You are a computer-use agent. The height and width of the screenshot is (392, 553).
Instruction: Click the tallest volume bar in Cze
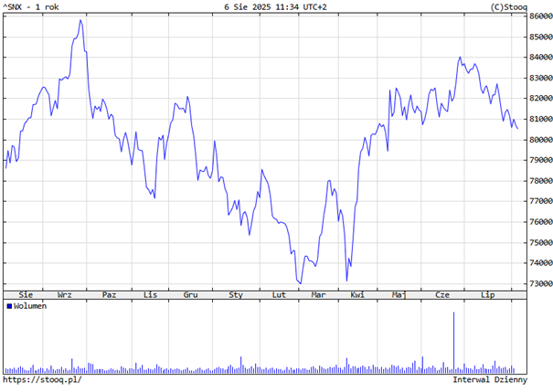pyautogui.click(x=454, y=343)
